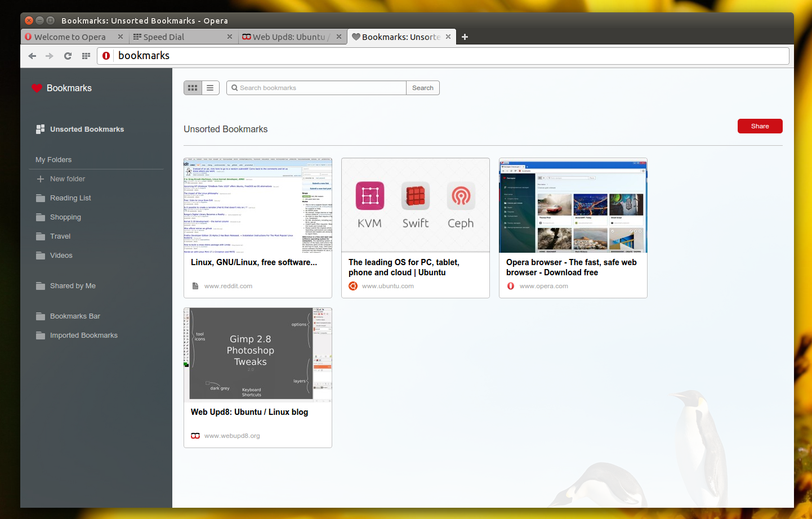The width and height of the screenshot is (812, 519).
Task: Open the Shopping folder
Action: pos(65,217)
